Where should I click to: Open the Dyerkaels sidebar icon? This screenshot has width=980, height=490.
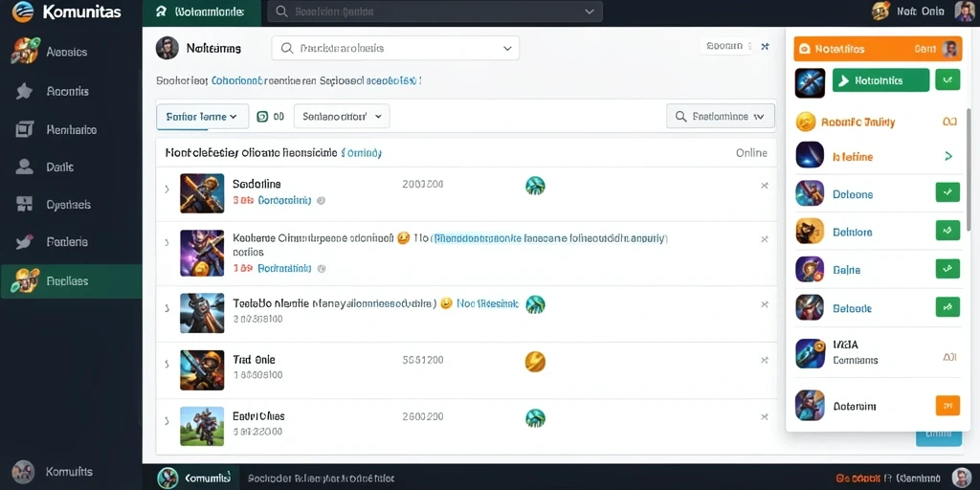tap(24, 204)
